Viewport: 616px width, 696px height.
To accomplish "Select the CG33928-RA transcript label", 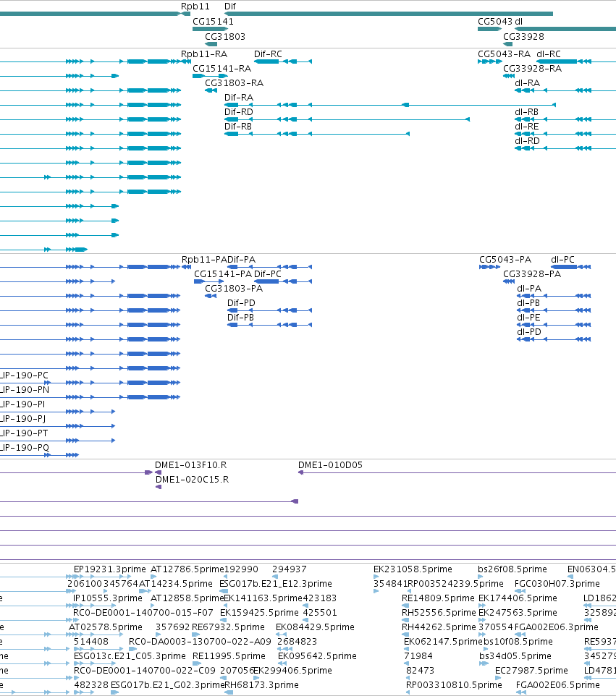I will [x=533, y=69].
